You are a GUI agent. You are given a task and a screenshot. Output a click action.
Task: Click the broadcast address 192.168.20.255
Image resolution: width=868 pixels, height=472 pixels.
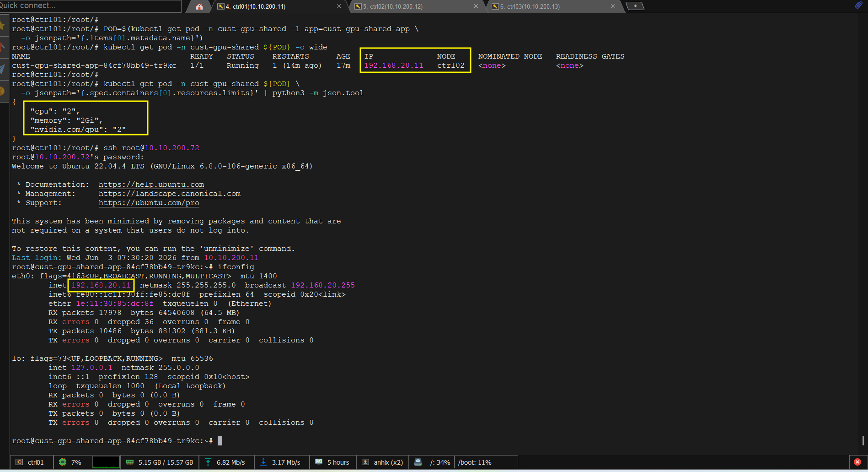[323, 285]
